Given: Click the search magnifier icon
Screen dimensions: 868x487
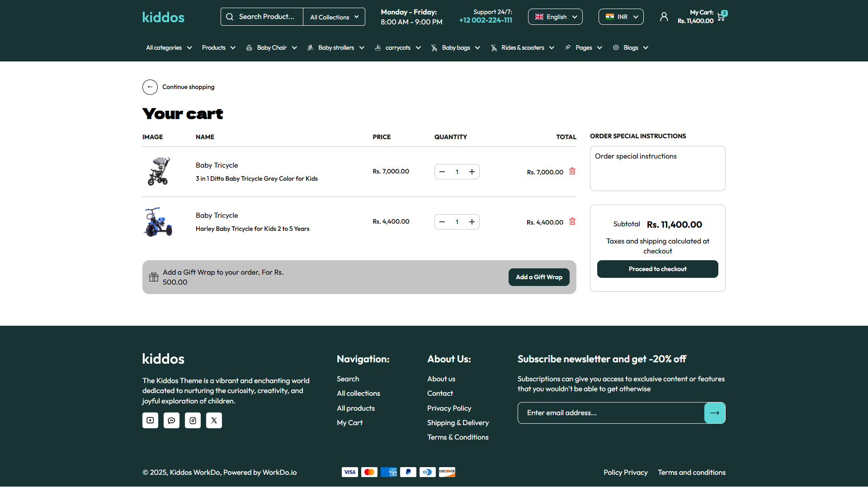Looking at the screenshot, I should 230,16.
